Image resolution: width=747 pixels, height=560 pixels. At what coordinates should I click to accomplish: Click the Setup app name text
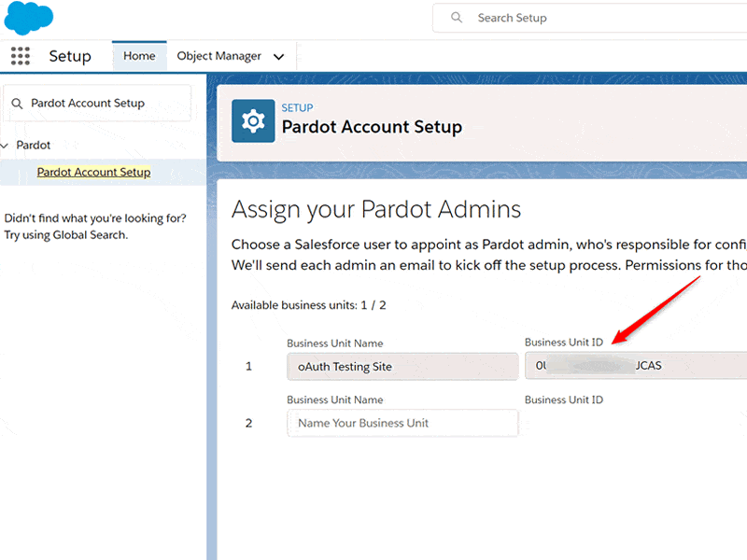click(x=70, y=56)
